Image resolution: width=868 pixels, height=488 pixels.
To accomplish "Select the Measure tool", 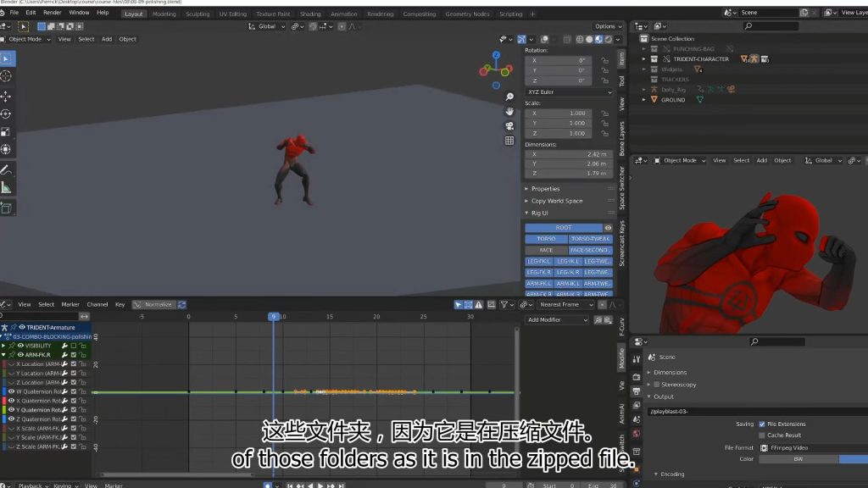I will pos(6,188).
